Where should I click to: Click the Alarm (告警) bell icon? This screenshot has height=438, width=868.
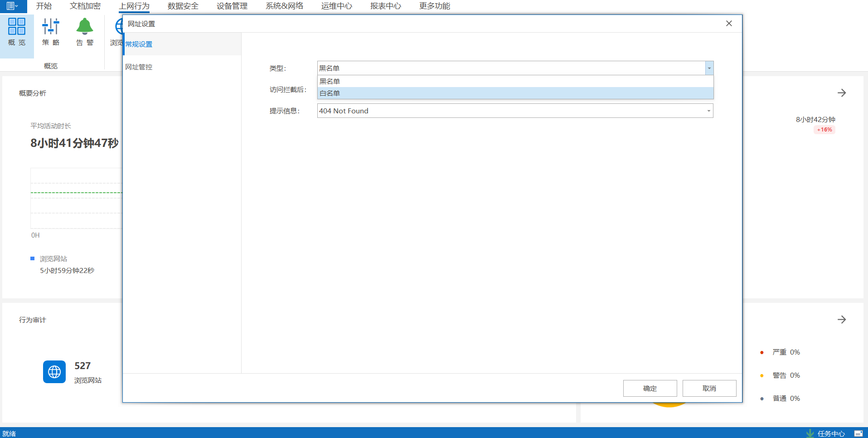click(x=84, y=27)
